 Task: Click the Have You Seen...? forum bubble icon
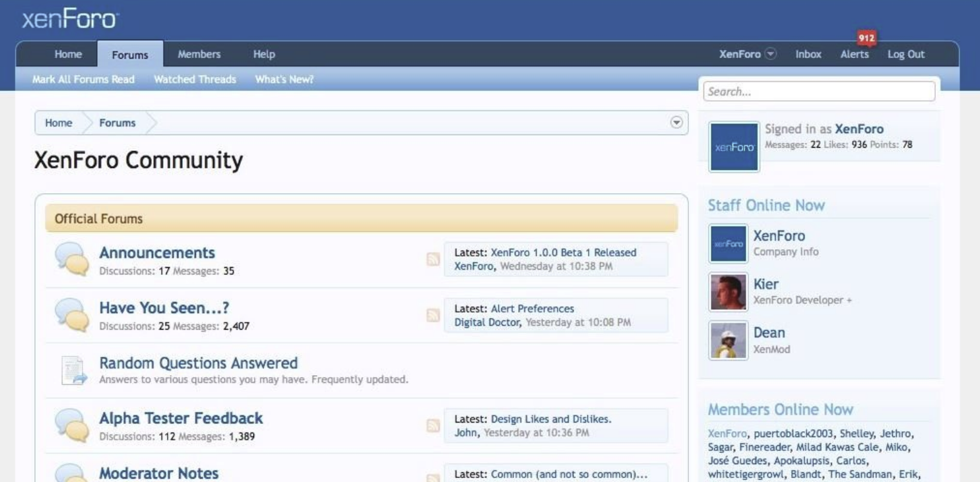coord(71,315)
